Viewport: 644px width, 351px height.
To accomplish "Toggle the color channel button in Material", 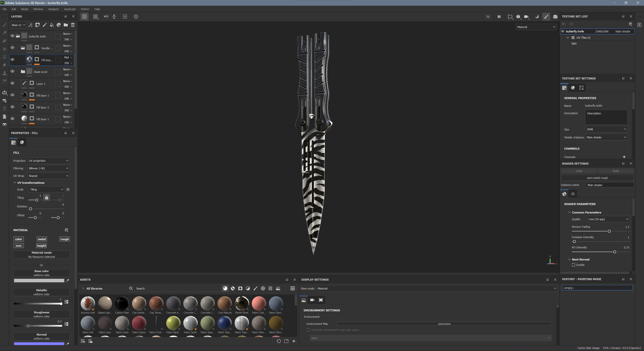I will tap(18, 239).
